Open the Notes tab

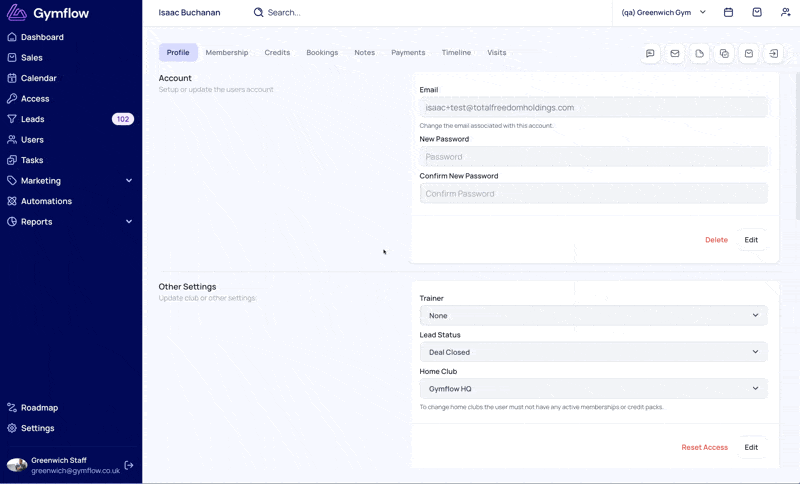coord(365,53)
